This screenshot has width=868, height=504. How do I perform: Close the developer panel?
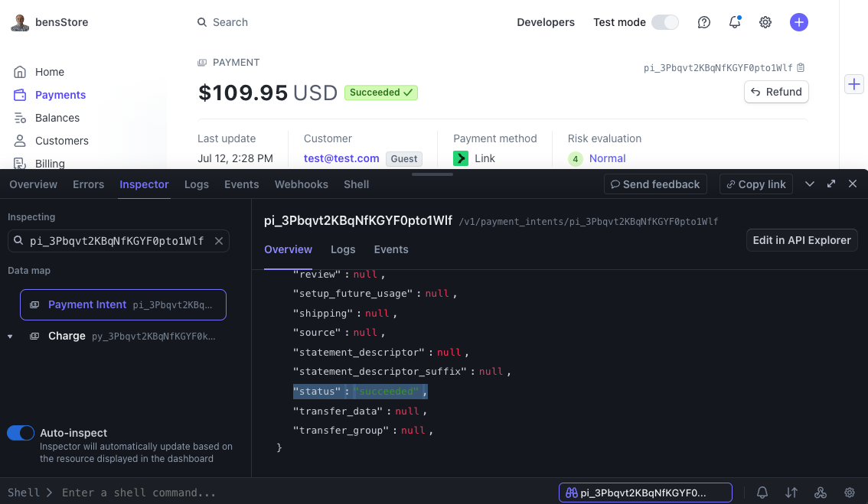click(x=853, y=184)
